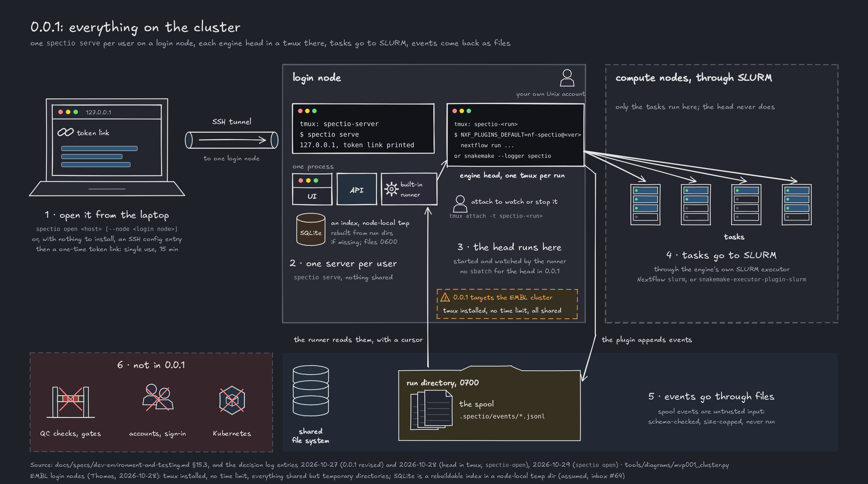Click the built-in runner gear icon
Image resolution: width=868 pixels, height=484 pixels.
coord(391,189)
